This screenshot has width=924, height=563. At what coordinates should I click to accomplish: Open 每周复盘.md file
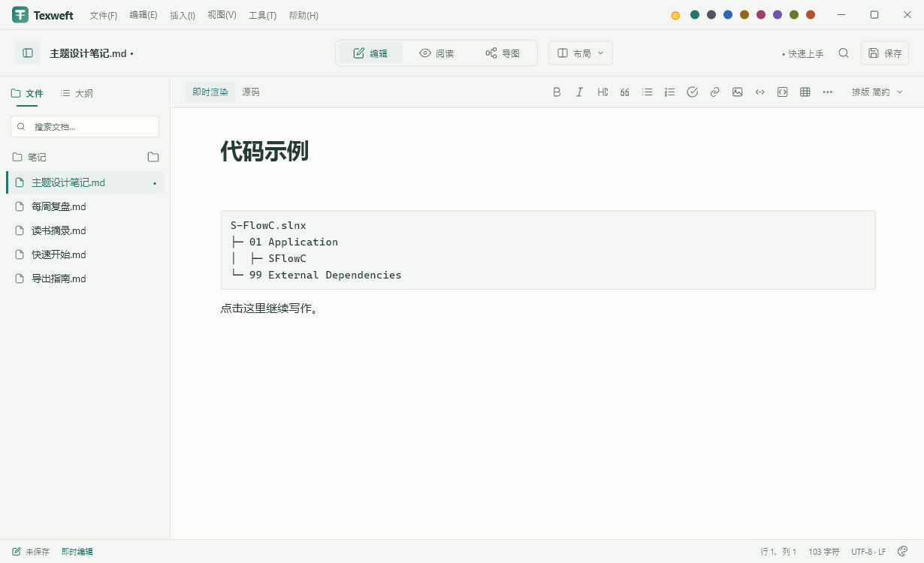coord(85,206)
